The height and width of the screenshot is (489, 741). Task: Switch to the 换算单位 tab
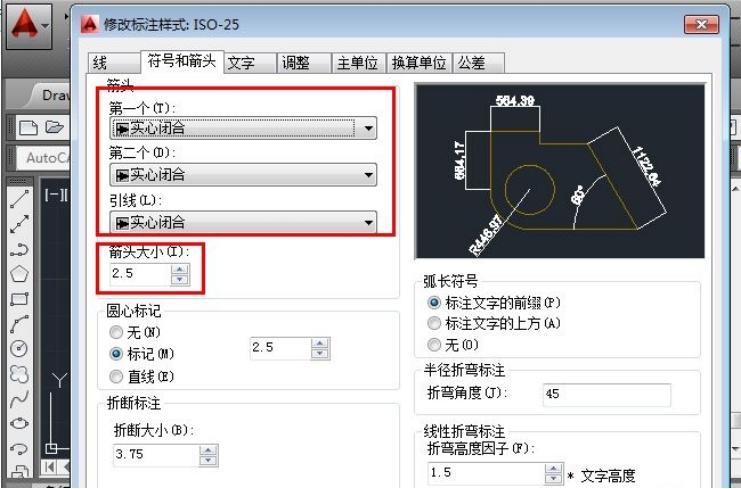click(419, 63)
